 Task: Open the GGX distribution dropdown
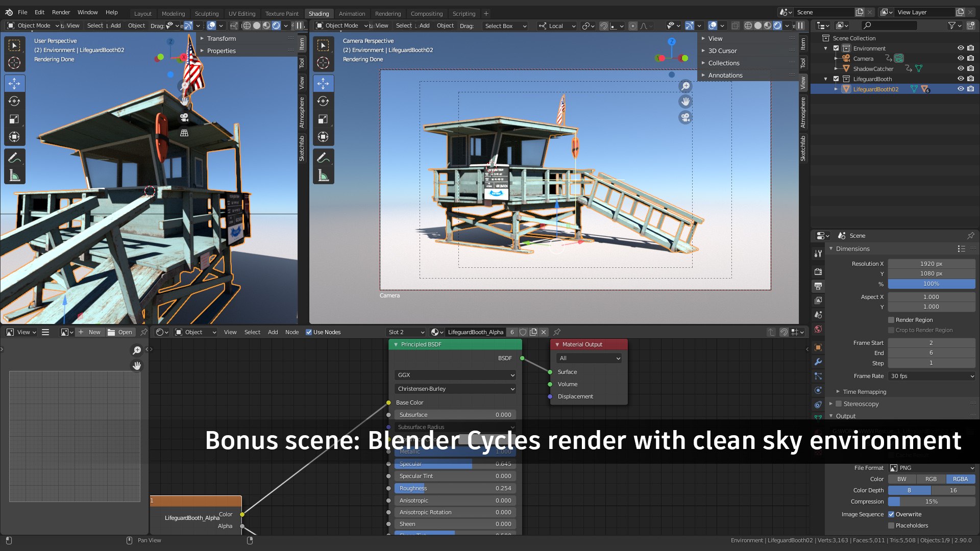pos(455,375)
